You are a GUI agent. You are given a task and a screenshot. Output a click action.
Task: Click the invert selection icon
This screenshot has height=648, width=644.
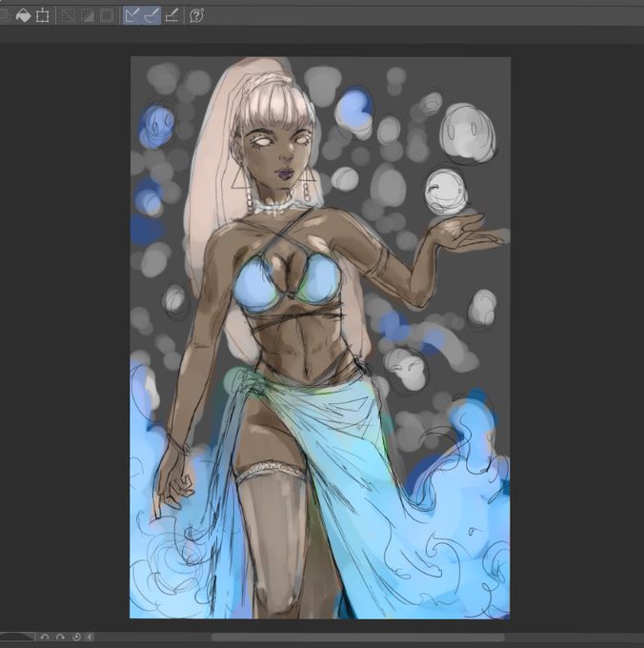[x=87, y=16]
